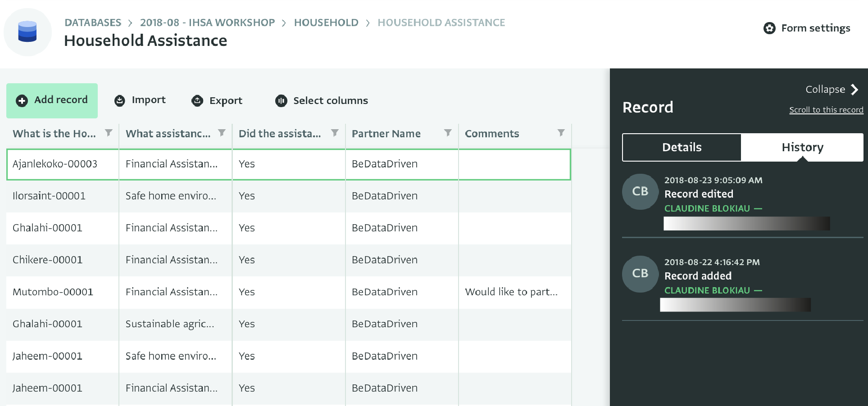This screenshot has width=868, height=406.
Task: Switch to the Details tab
Action: [x=682, y=147]
